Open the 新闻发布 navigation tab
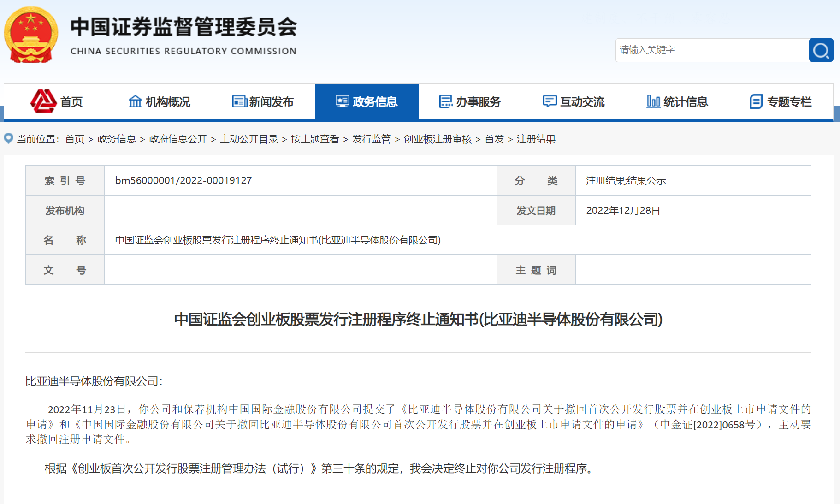 (263, 101)
